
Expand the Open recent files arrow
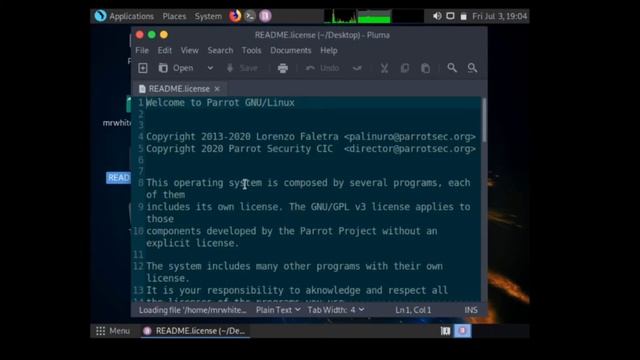(210, 68)
